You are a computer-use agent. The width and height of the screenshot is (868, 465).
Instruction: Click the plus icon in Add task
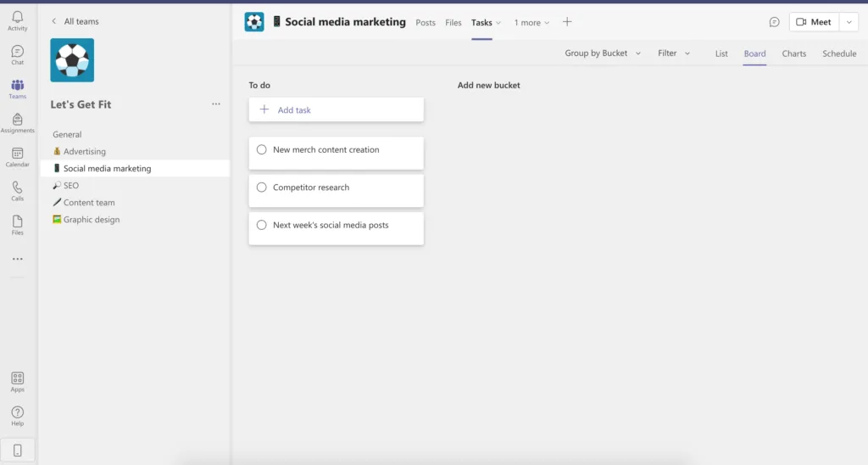[264, 109]
